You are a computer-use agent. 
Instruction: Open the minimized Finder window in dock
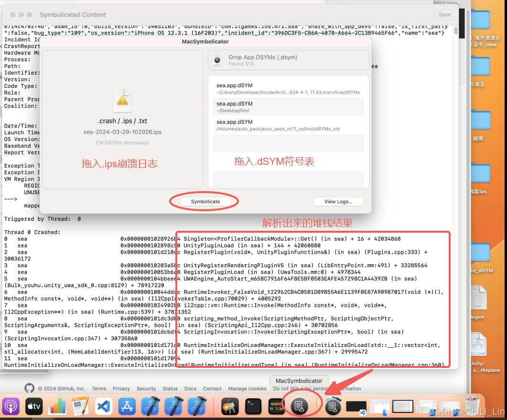tap(379, 407)
